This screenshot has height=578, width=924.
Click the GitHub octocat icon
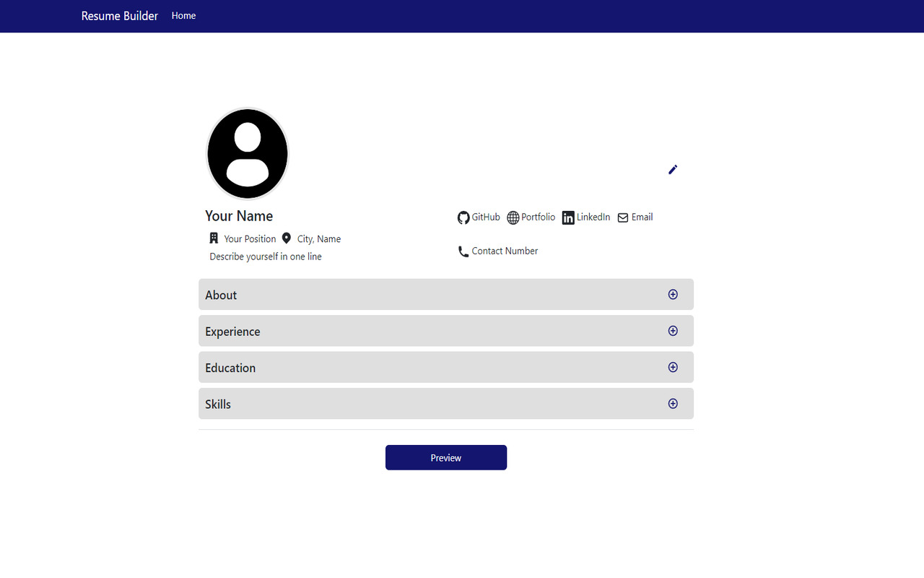463,217
